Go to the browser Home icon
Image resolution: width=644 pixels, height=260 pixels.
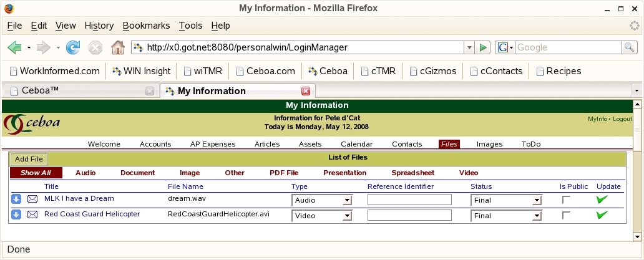(117, 47)
